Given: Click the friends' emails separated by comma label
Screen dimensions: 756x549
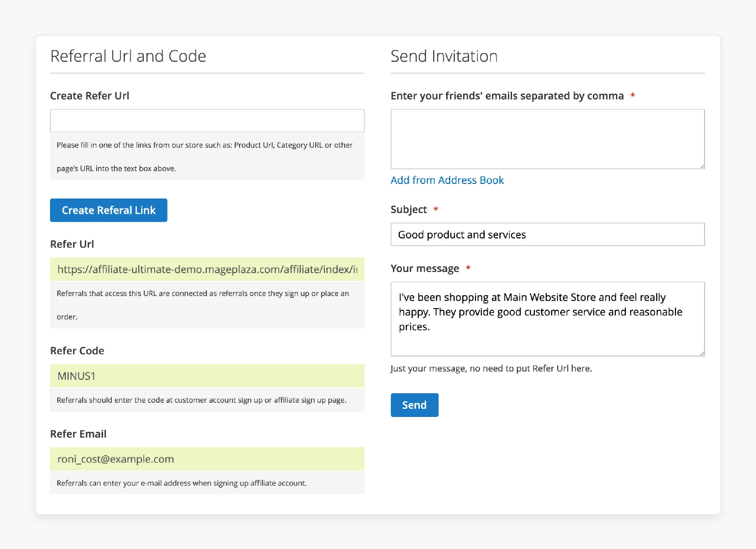Looking at the screenshot, I should pyautogui.click(x=507, y=96).
